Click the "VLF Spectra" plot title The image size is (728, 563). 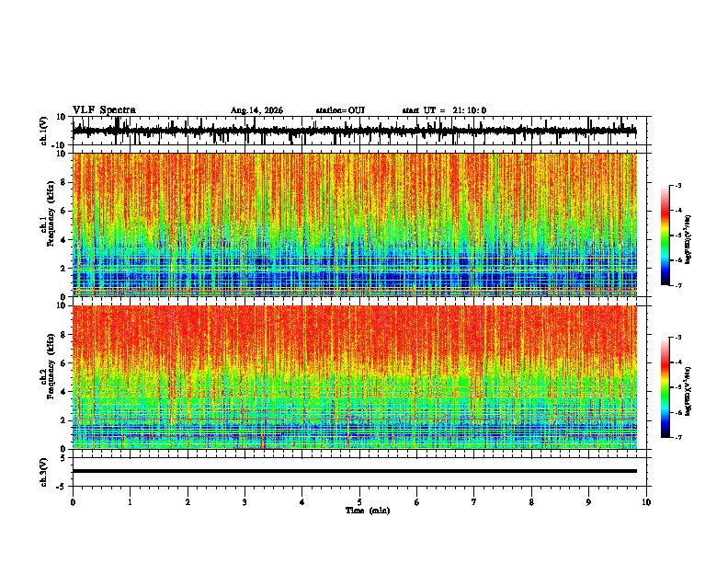pos(104,110)
